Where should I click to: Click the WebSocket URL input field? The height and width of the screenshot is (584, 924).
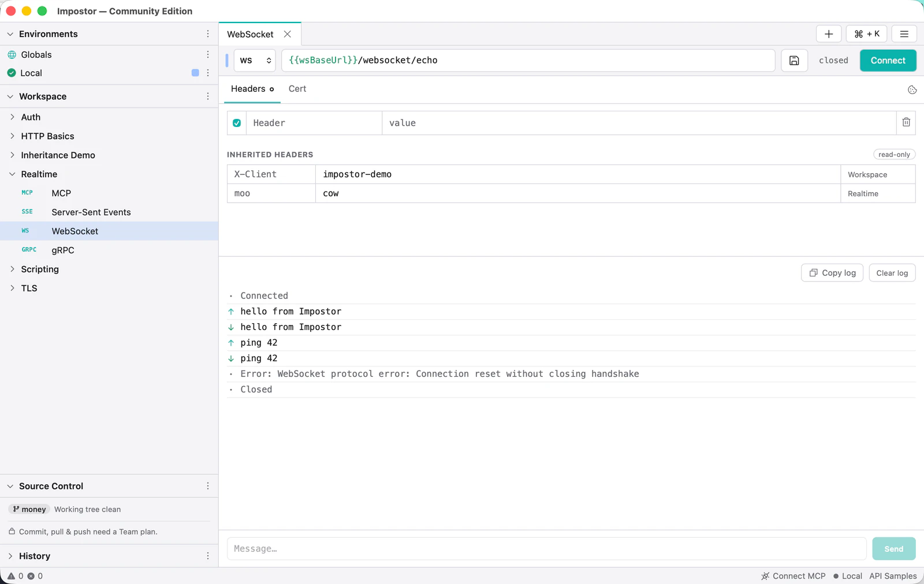(x=528, y=61)
